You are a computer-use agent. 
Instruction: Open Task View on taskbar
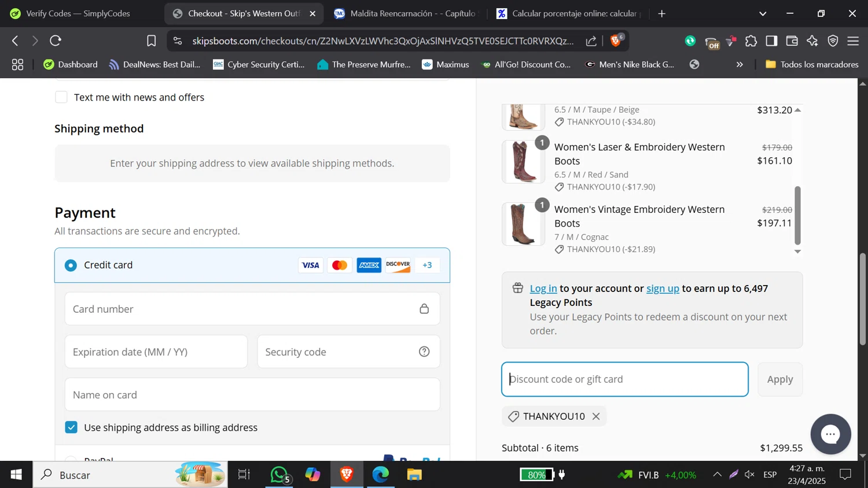(244, 475)
